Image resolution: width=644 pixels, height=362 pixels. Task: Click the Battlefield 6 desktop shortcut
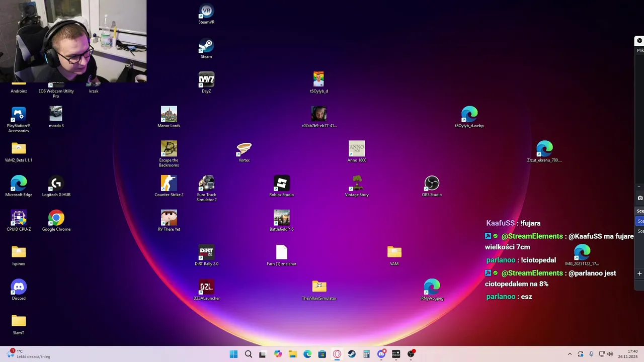point(281,221)
